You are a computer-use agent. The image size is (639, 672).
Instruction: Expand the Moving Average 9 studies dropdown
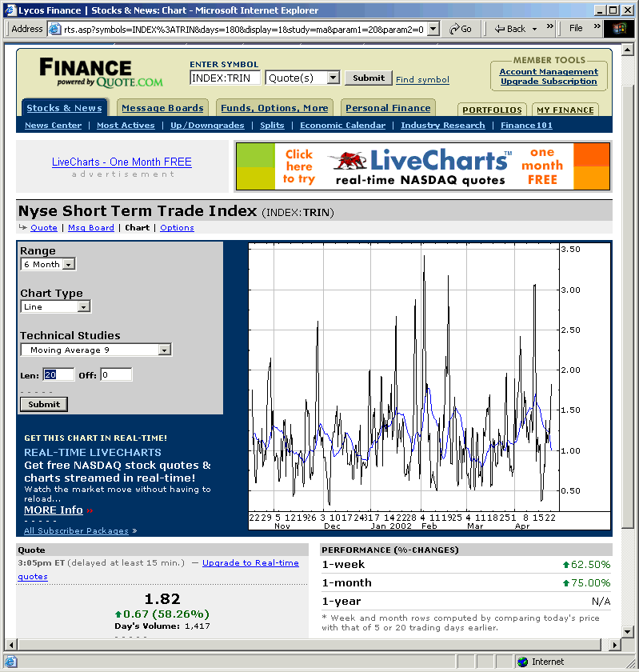point(164,350)
